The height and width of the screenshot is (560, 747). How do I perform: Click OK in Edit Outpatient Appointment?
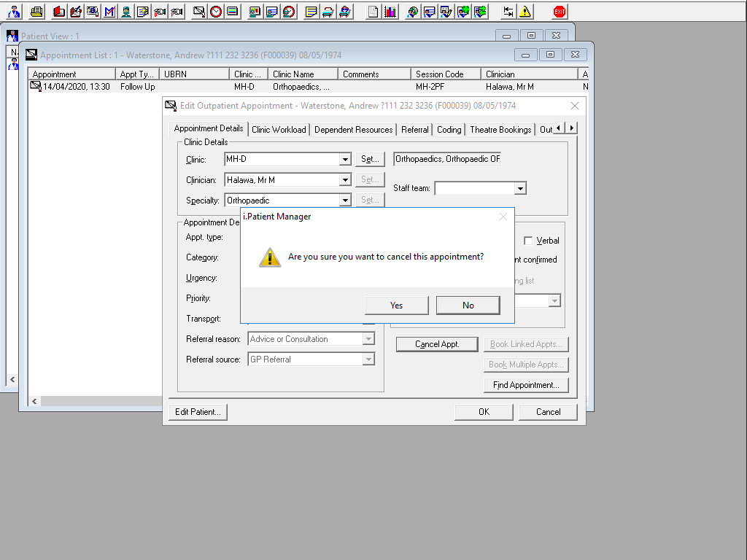[x=484, y=412]
